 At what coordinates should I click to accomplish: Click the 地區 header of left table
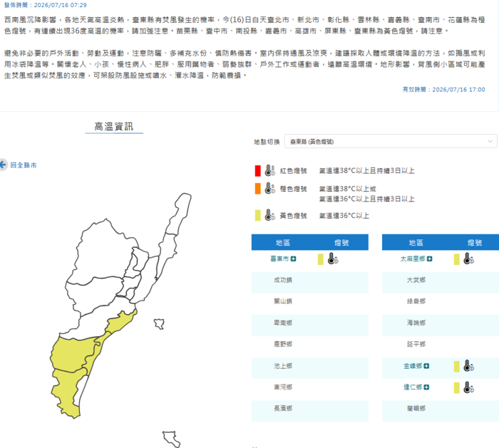tap(283, 243)
